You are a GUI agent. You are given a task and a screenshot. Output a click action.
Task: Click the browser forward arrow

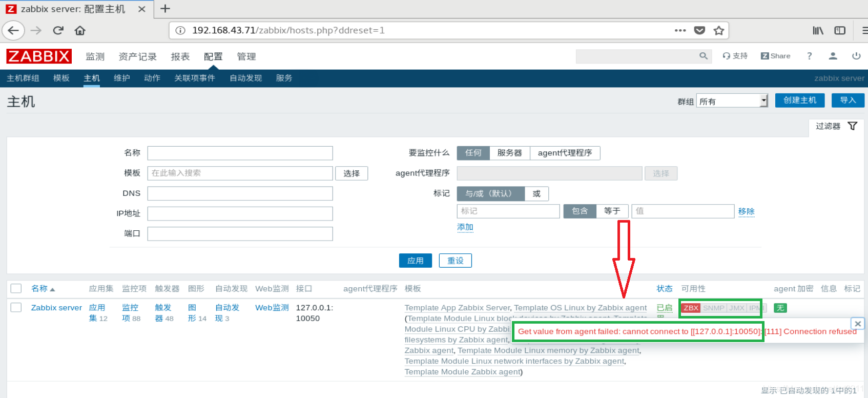(36, 30)
